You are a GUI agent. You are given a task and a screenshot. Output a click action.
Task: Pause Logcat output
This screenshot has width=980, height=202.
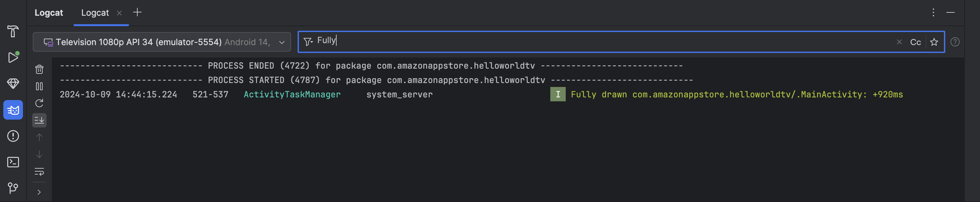(x=39, y=86)
